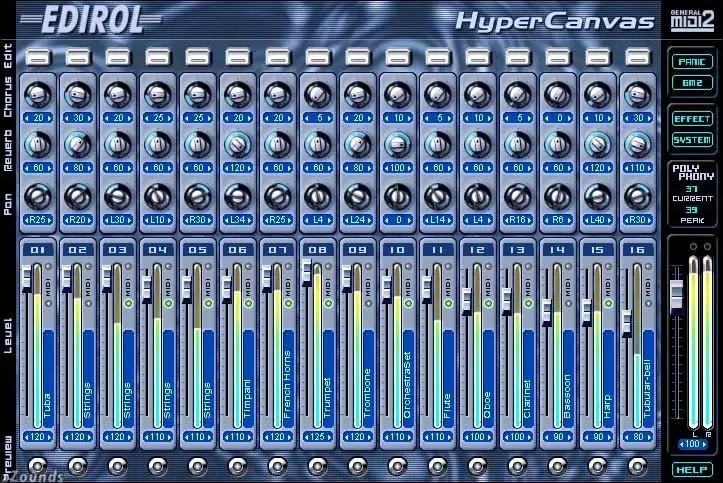Open the Harp instrument name selector

coord(608,378)
